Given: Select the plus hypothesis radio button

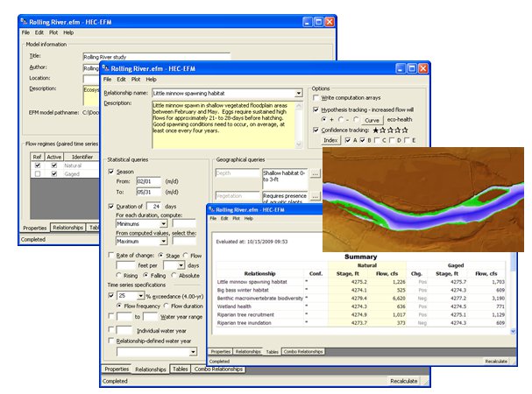Looking at the screenshot, I should pyautogui.click(x=324, y=119).
